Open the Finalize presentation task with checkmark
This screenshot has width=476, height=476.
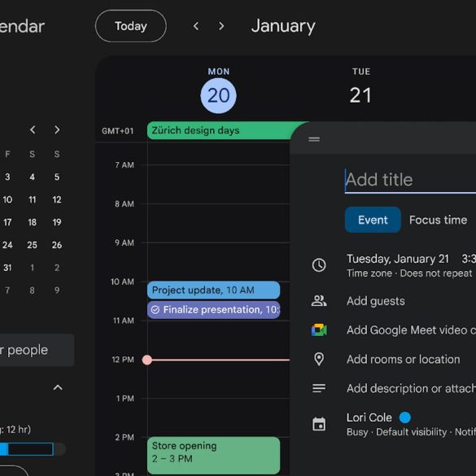point(213,310)
